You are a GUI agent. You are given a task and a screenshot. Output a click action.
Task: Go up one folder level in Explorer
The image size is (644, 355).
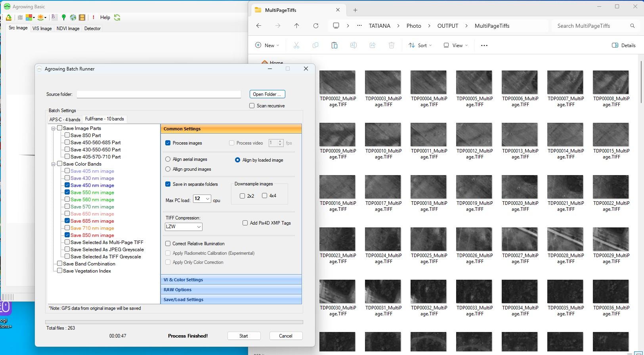(296, 26)
